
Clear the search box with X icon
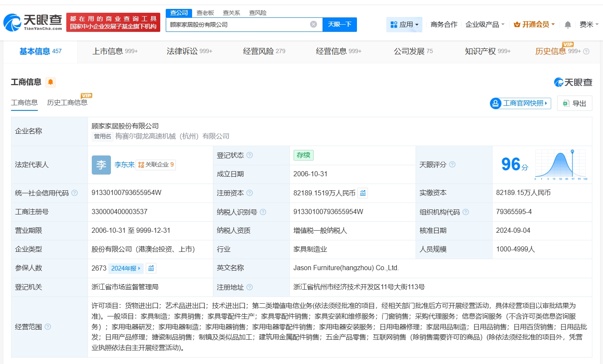tap(314, 24)
